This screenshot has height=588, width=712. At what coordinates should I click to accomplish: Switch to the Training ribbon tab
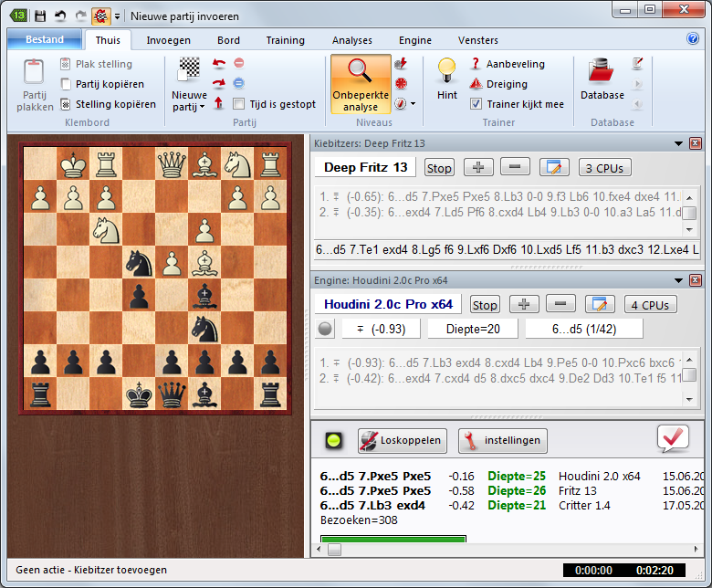[285, 40]
